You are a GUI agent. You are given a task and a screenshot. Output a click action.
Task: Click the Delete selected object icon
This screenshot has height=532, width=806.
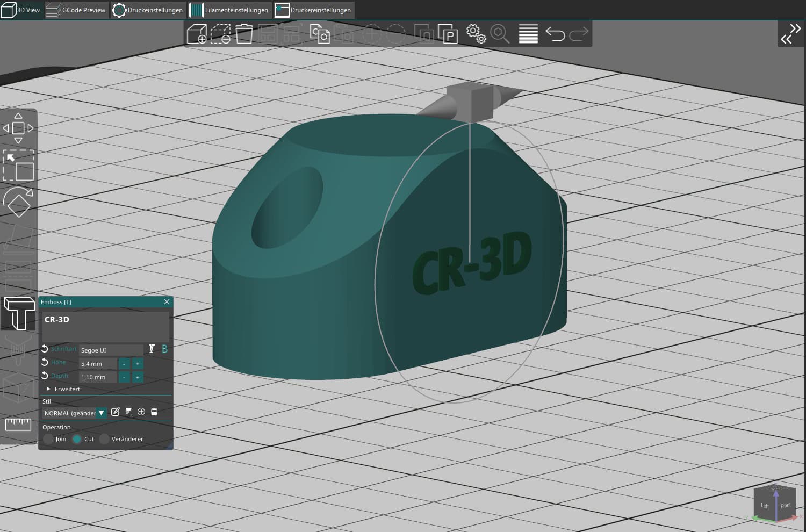point(220,34)
